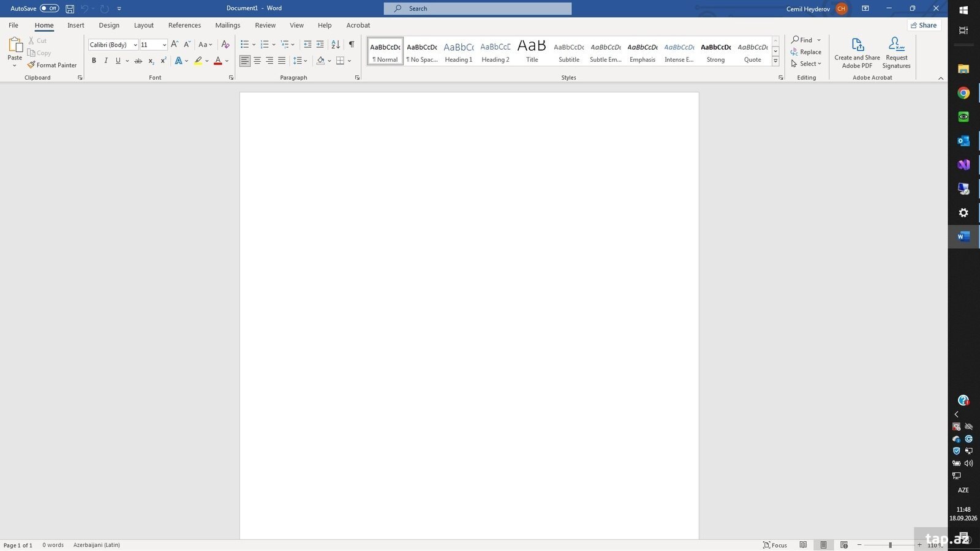Center align the text

coord(257,61)
